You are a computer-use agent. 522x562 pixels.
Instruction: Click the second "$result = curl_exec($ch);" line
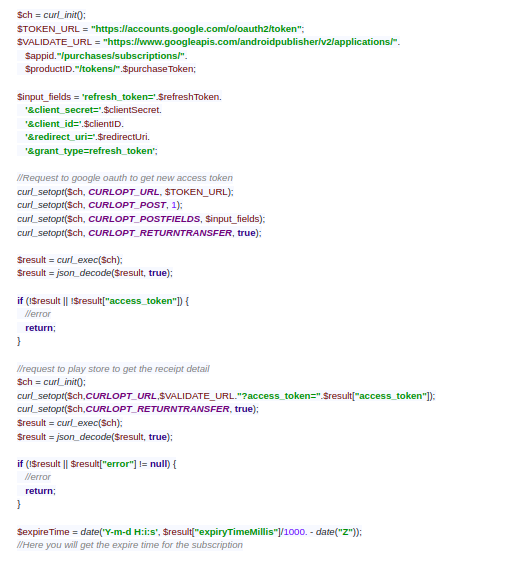70,423
